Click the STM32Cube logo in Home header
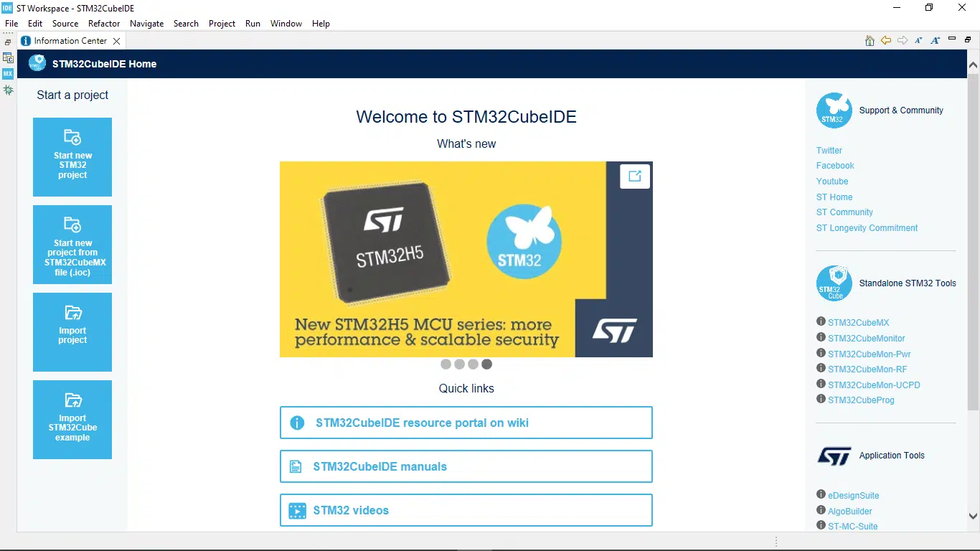The width and height of the screenshot is (980, 551). (37, 64)
